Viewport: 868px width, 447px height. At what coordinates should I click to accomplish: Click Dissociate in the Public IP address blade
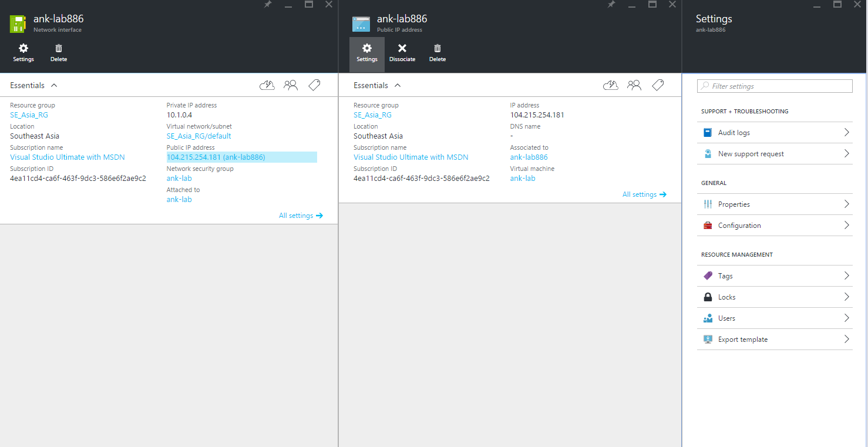pos(402,52)
